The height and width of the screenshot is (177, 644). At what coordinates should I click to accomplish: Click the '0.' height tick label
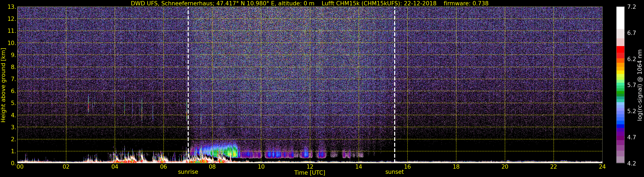[x=13, y=163]
